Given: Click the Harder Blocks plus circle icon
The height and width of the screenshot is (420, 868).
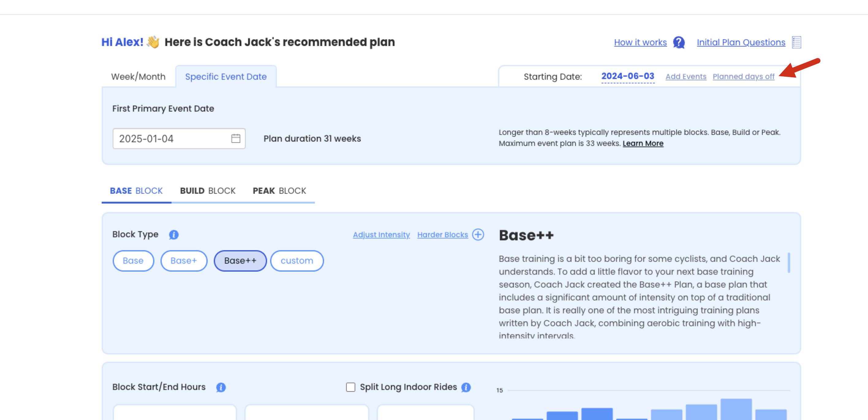Looking at the screenshot, I should point(478,235).
